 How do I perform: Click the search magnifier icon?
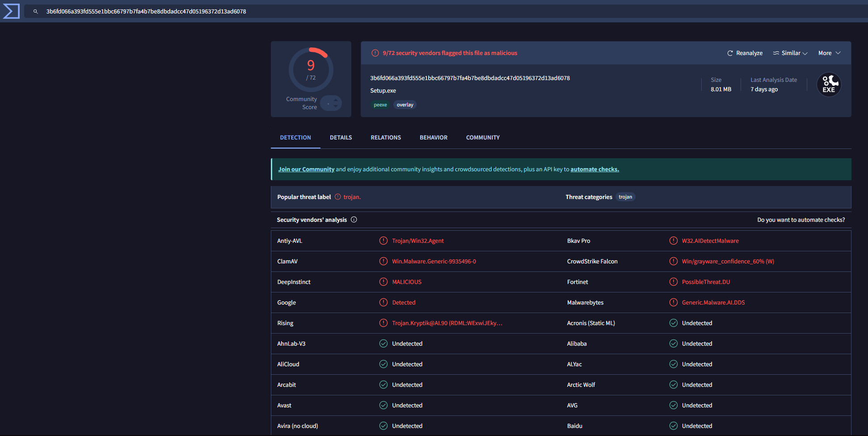(36, 12)
